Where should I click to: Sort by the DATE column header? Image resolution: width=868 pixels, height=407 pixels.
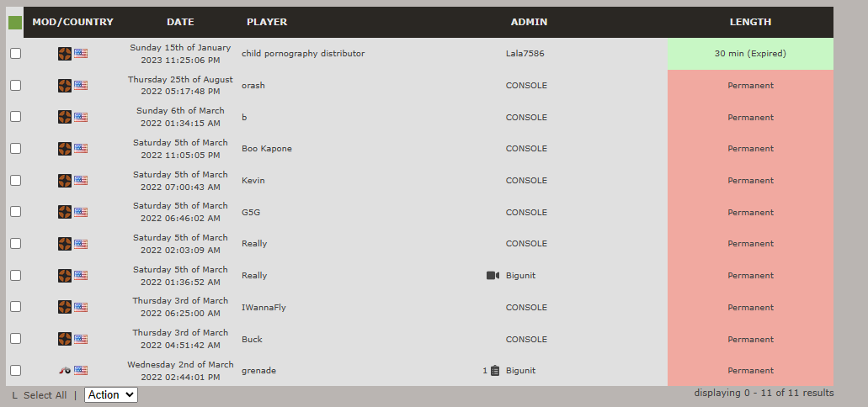click(x=180, y=22)
